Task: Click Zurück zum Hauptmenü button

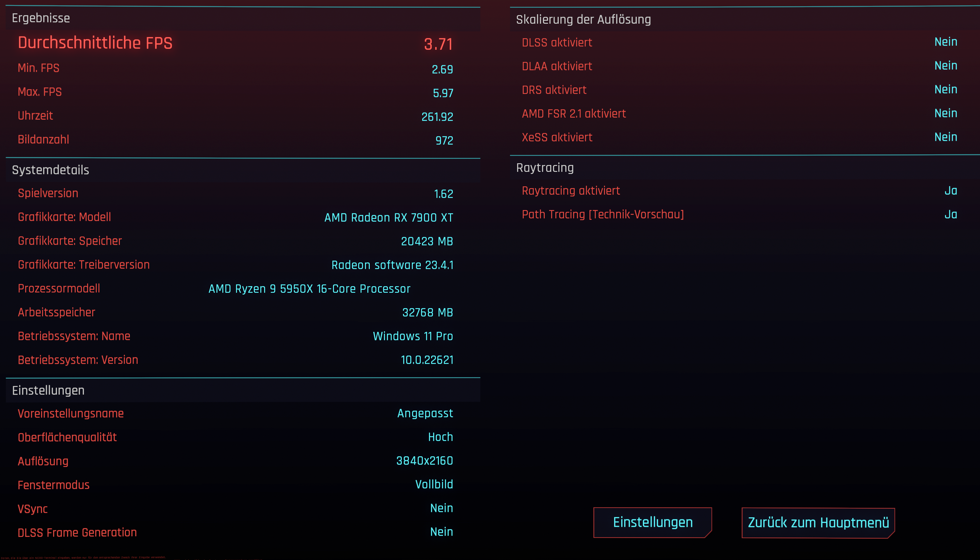Action: 818,523
